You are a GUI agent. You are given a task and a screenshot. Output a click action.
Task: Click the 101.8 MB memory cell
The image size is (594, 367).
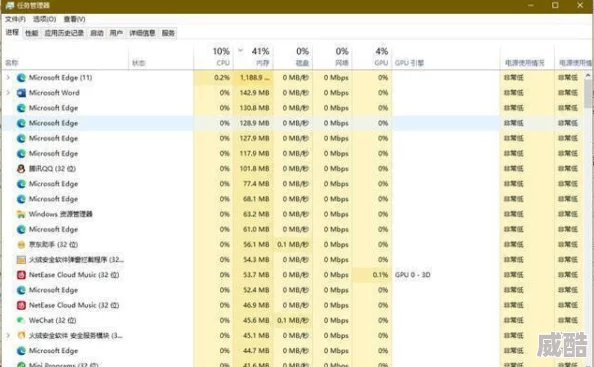[253, 169]
